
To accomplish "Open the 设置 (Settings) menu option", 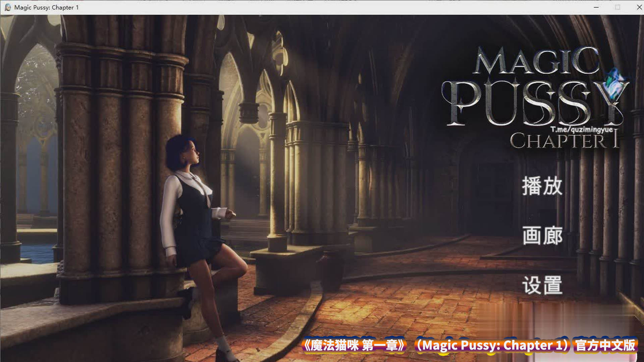I will pos(542,285).
